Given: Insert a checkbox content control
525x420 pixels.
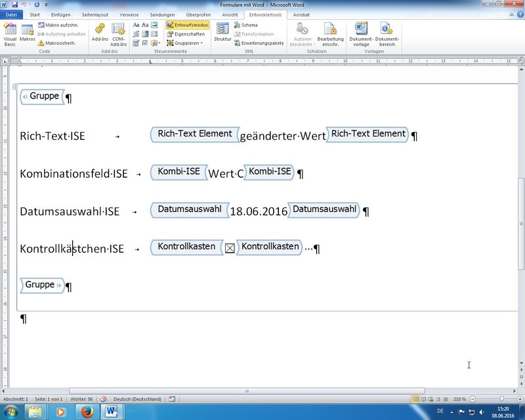Looking at the screenshot, I should pyautogui.click(x=145, y=43).
